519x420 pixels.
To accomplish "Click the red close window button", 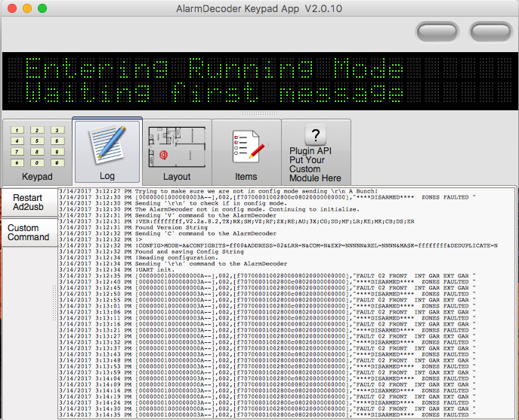I will (x=12, y=8).
